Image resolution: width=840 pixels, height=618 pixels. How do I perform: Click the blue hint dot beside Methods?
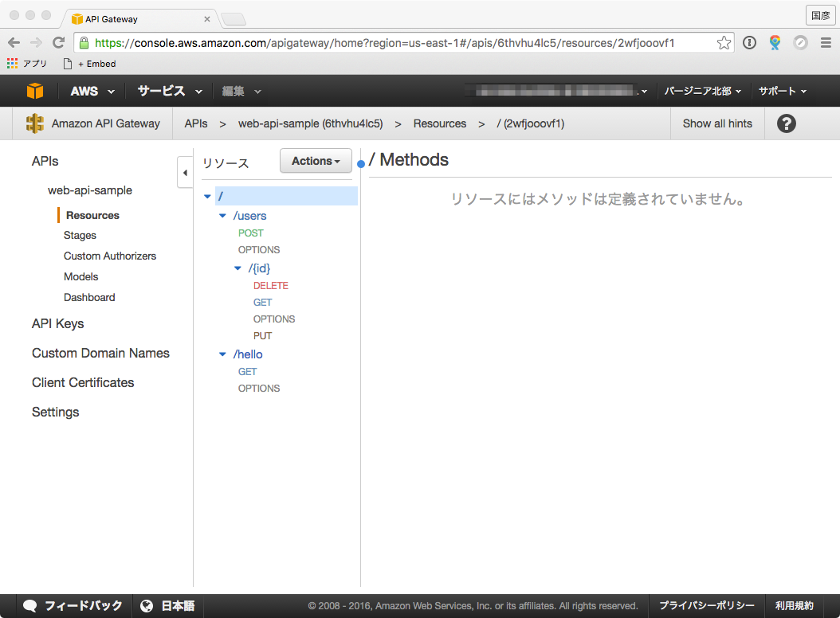tap(361, 164)
